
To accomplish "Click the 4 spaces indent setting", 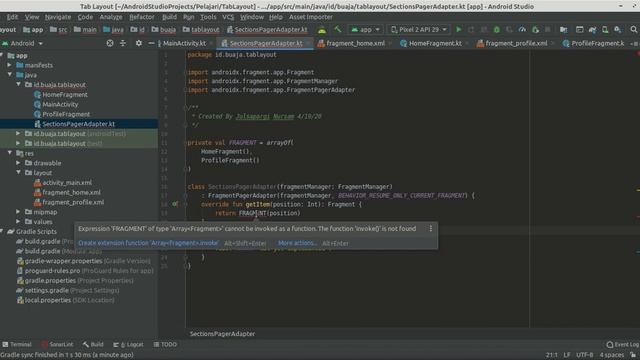I will pos(611,355).
